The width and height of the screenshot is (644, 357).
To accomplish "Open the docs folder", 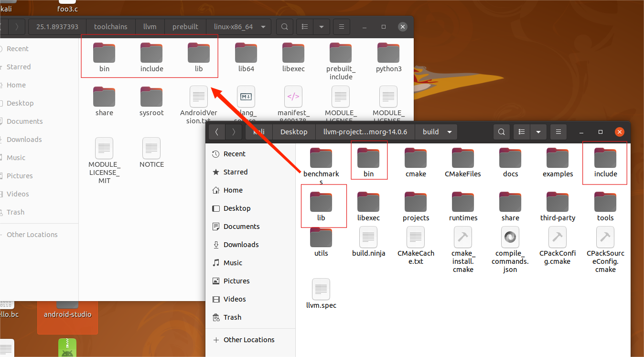I will (x=510, y=162).
